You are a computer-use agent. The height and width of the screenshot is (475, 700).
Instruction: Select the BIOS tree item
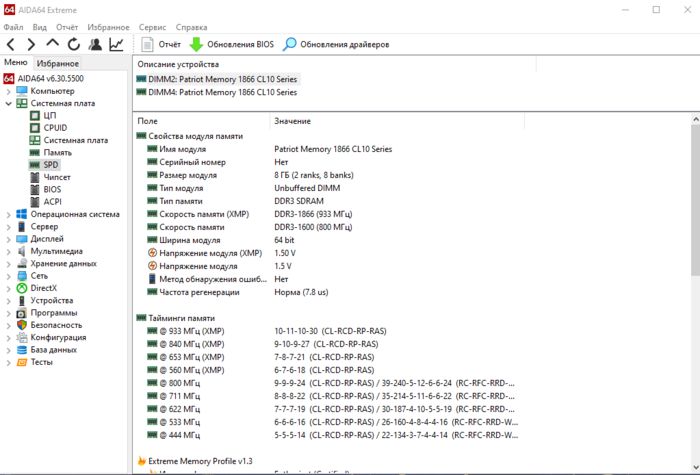(x=52, y=189)
